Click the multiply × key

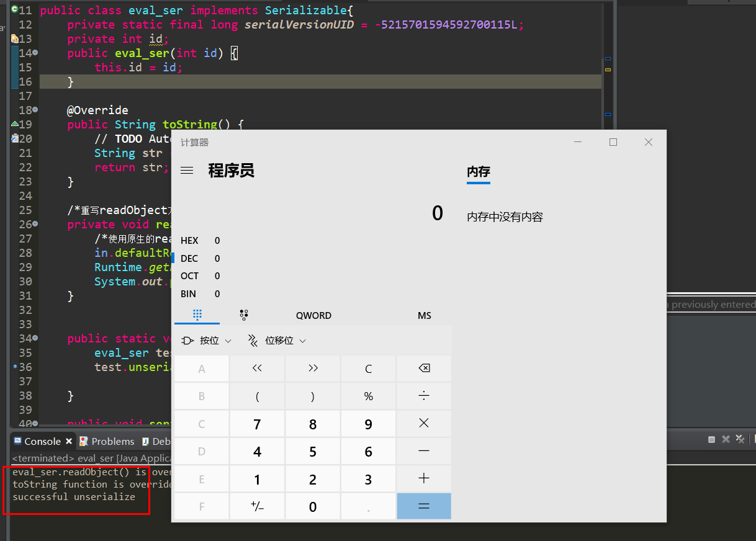424,423
